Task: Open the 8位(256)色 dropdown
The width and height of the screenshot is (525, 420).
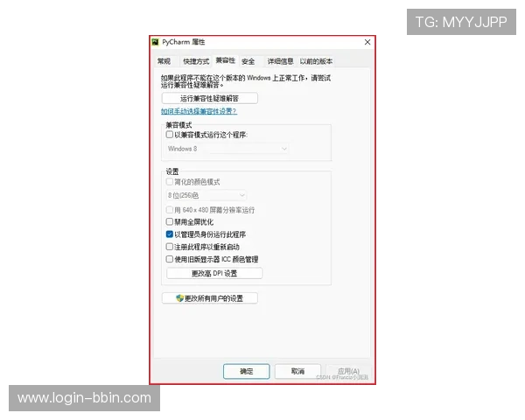Action: click(206, 195)
